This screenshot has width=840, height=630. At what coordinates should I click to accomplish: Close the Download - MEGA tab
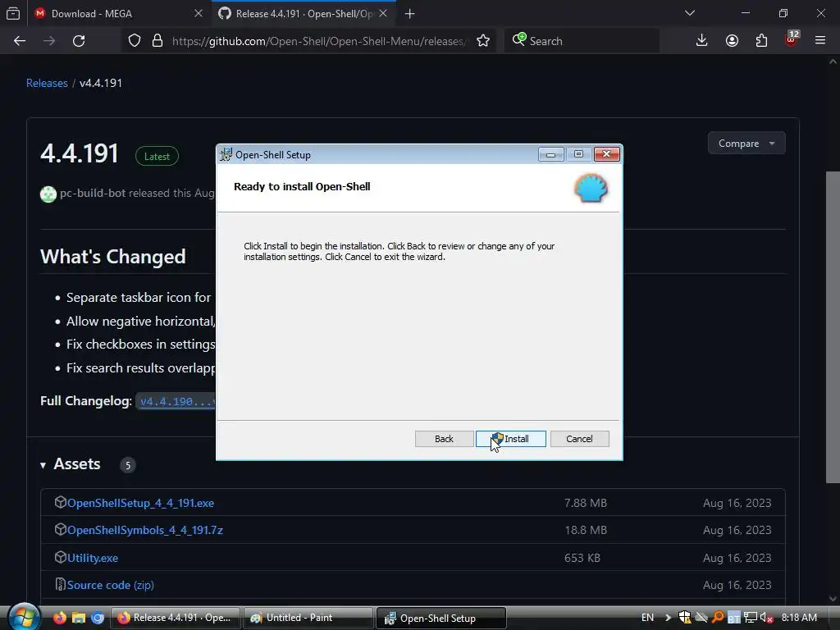pyautogui.click(x=199, y=13)
